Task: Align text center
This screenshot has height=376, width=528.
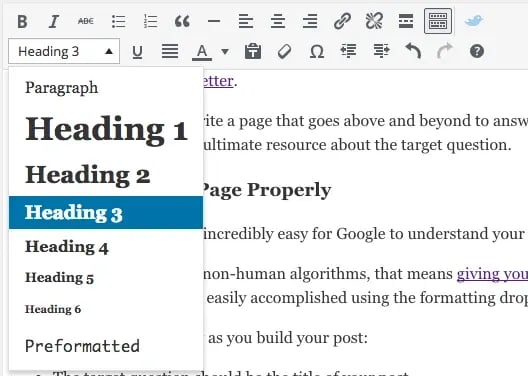Action: 278,22
